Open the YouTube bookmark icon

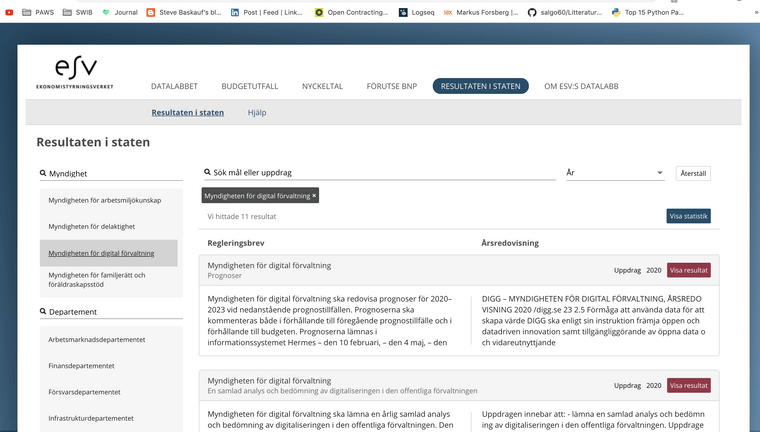pyautogui.click(x=7, y=12)
